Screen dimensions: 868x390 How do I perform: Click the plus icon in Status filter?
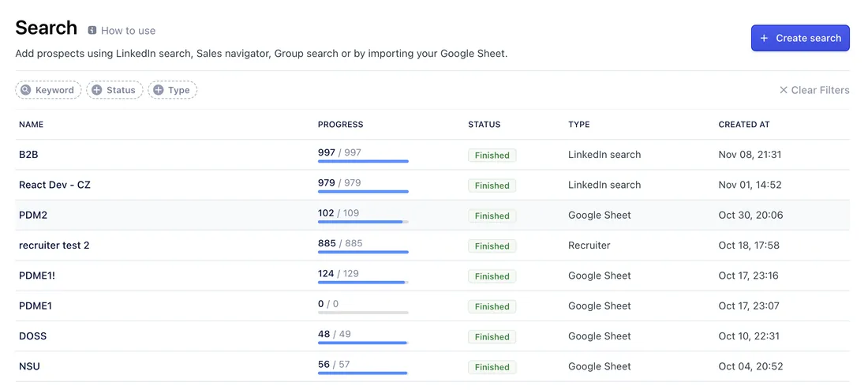pos(97,90)
